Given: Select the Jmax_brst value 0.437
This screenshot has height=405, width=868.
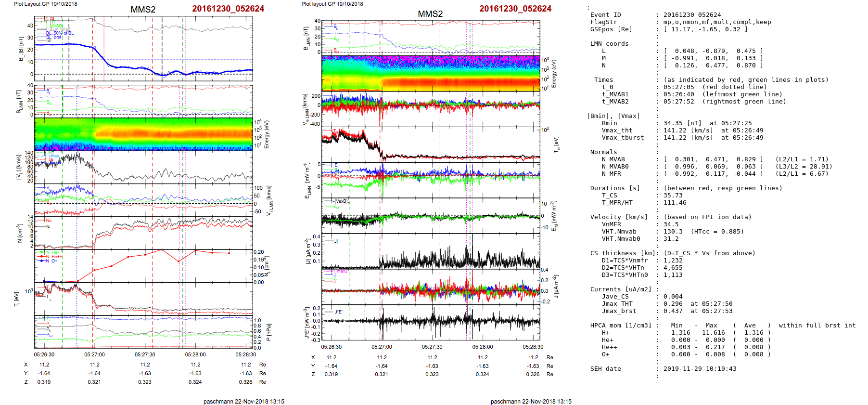Looking at the screenshot, I should (x=673, y=311).
